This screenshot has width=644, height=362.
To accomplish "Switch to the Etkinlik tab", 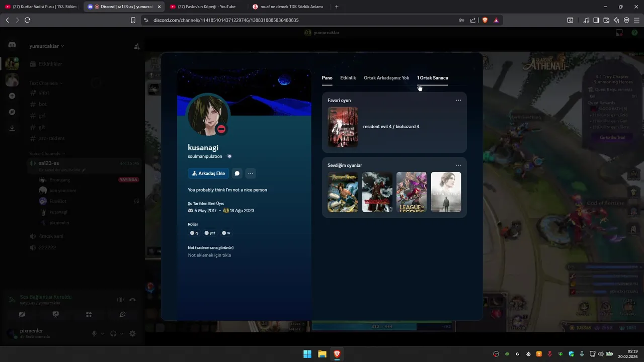I will [348, 78].
